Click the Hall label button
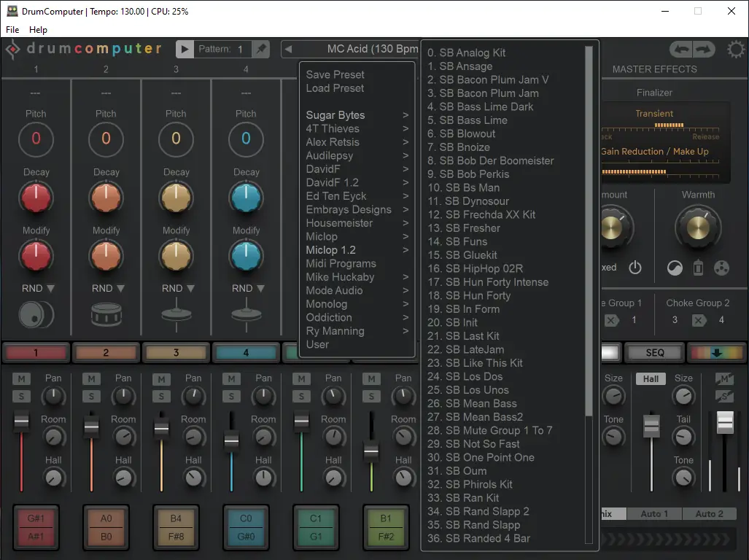This screenshot has width=749, height=560. [651, 379]
